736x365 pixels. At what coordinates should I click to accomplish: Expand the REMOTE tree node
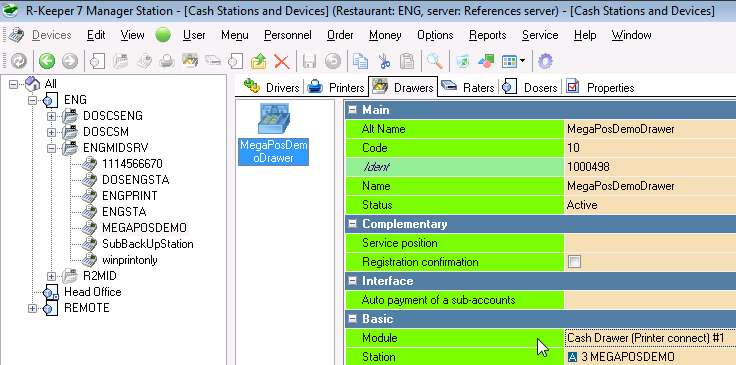coord(32,308)
